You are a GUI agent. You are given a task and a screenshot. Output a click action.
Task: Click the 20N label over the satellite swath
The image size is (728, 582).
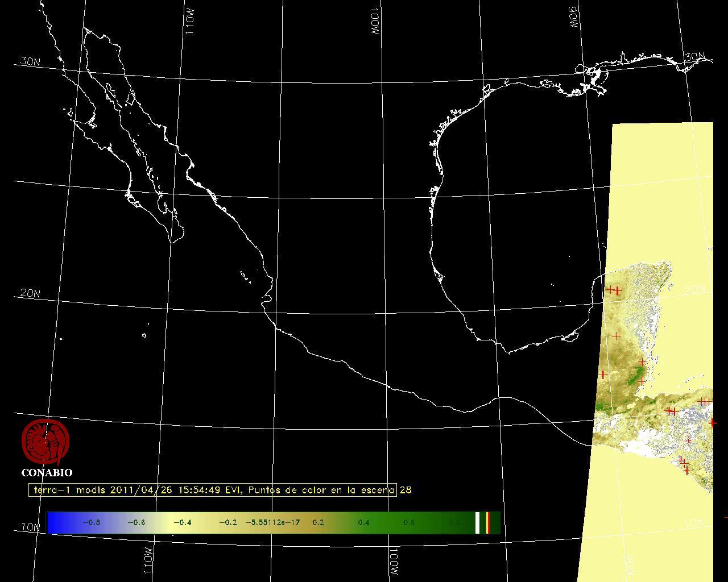coord(694,289)
